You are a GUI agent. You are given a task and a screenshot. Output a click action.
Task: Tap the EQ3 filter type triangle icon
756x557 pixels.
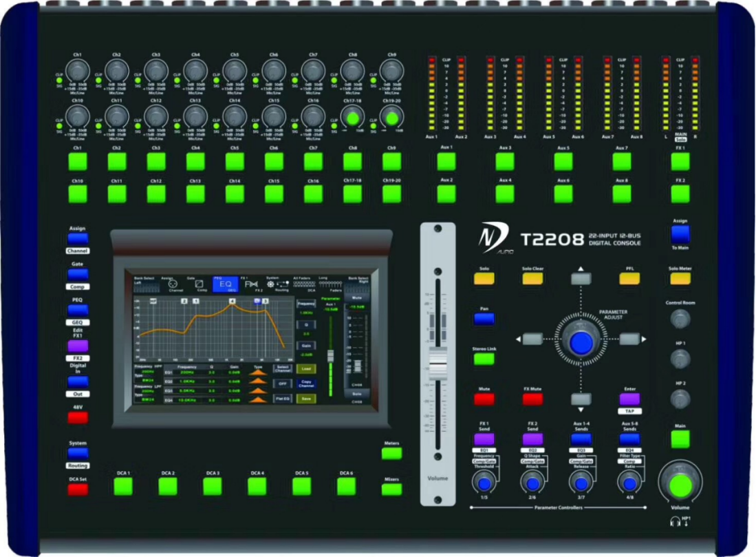pos(259,391)
